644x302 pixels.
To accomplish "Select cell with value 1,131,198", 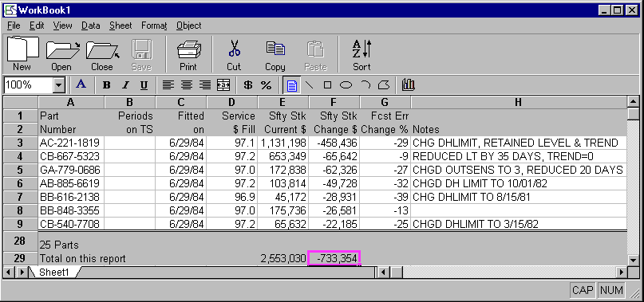I will point(283,143).
